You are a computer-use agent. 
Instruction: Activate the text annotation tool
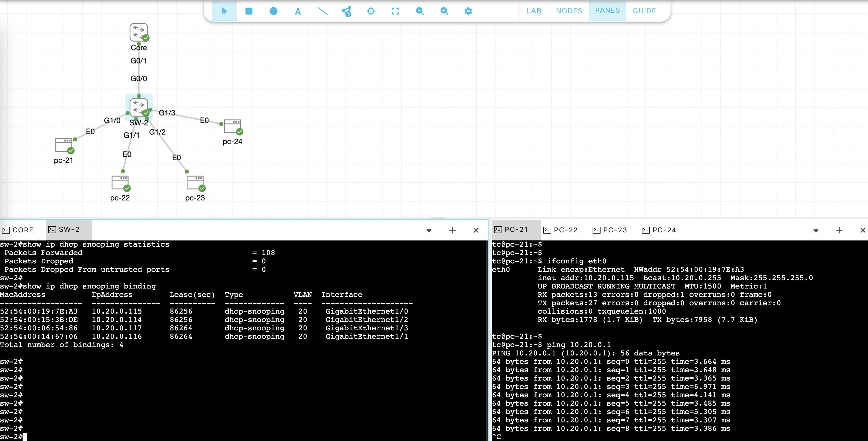(298, 11)
